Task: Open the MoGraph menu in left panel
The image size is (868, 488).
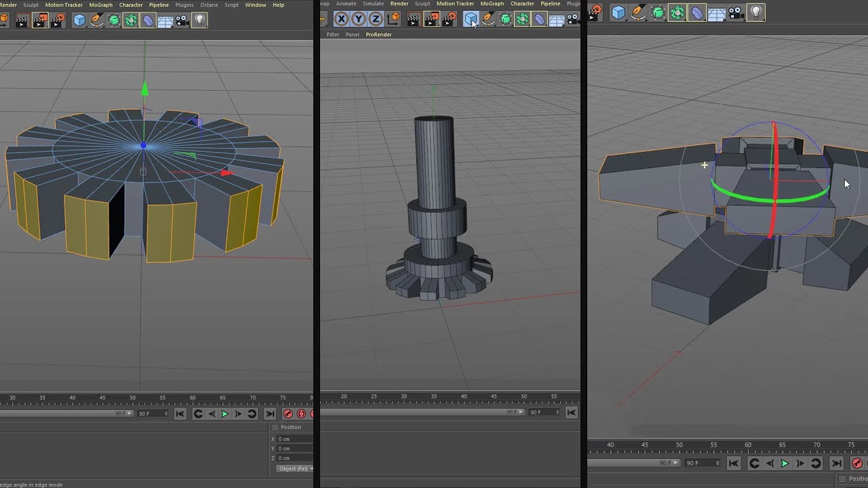Action: [101, 5]
